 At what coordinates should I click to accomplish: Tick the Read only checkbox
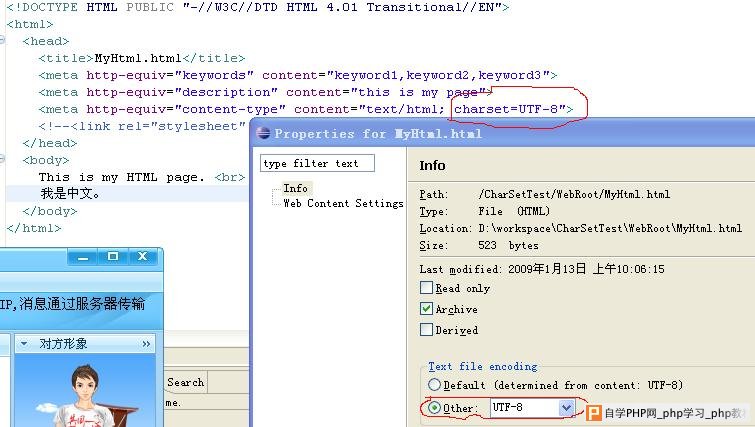coord(426,288)
